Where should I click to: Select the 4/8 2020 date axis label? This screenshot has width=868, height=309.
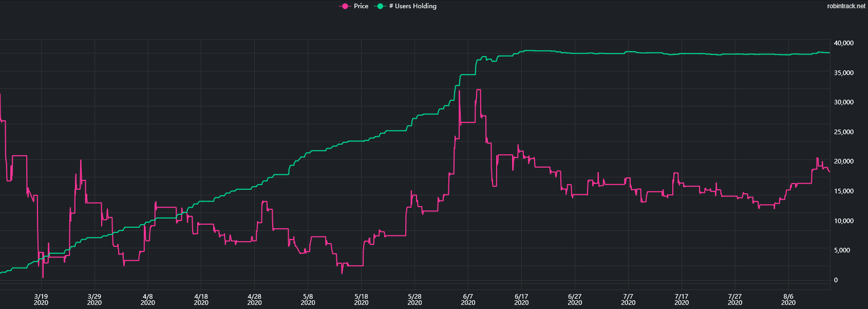pyautogui.click(x=148, y=299)
